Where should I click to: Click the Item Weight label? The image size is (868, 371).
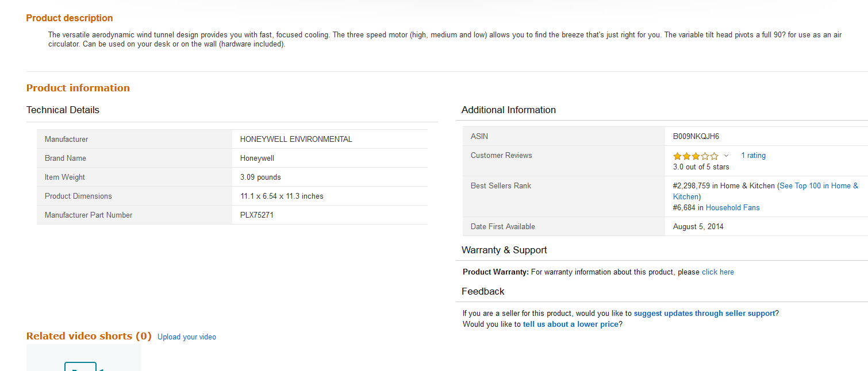[x=65, y=177]
